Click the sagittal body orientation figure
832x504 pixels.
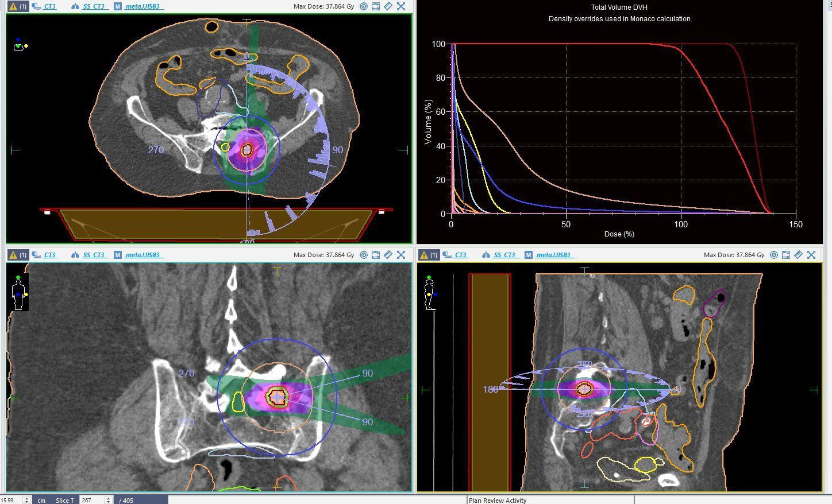[x=430, y=293]
